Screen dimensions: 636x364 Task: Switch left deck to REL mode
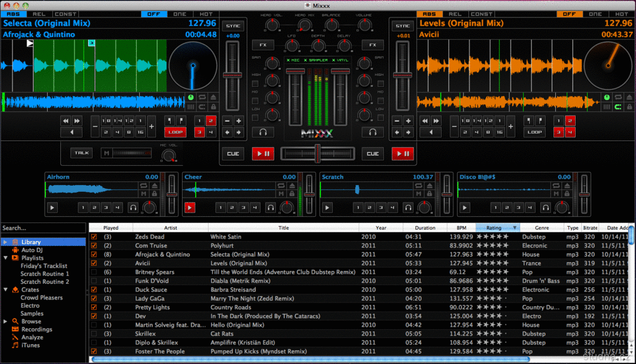pyautogui.click(x=39, y=14)
